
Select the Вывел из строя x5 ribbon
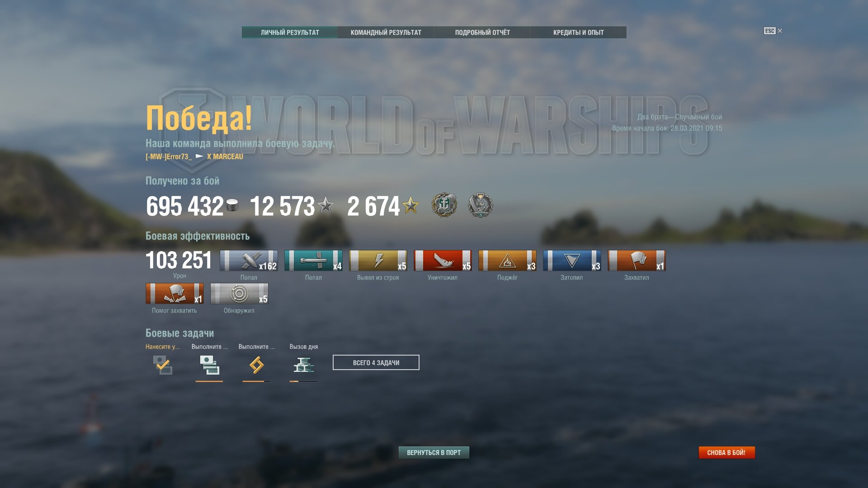(378, 261)
